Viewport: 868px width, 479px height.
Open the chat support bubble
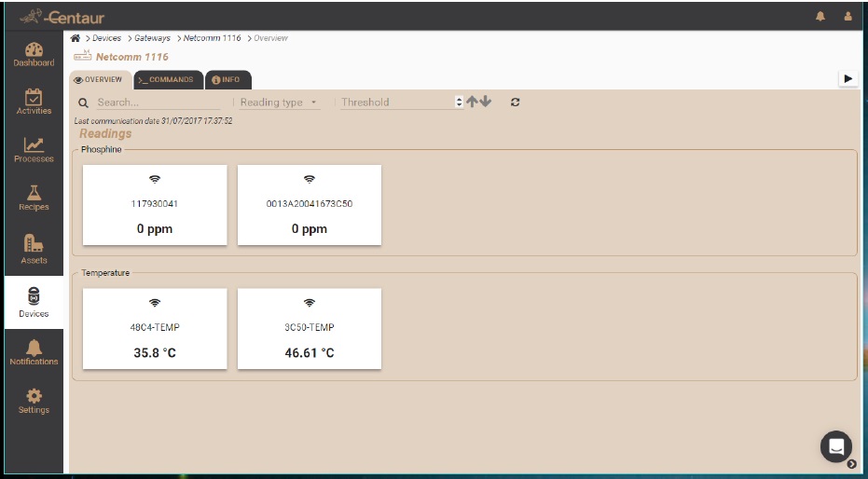pyautogui.click(x=835, y=445)
